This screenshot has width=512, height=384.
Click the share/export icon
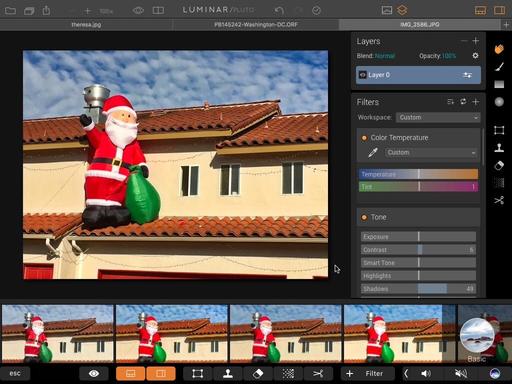(x=46, y=10)
